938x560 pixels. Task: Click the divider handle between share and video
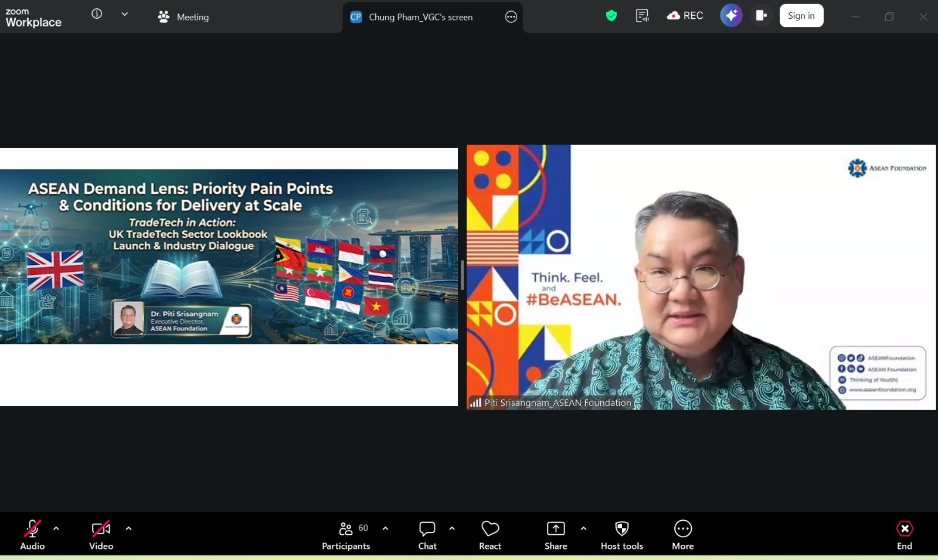462,275
